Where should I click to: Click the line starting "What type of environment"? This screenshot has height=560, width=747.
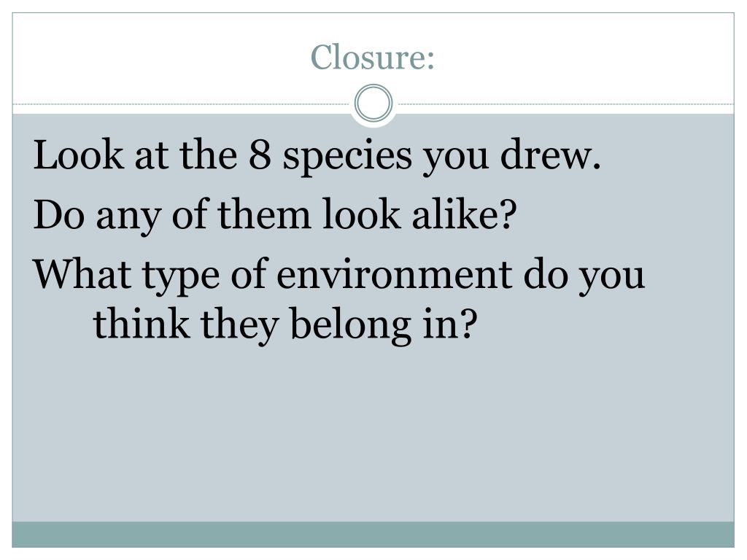338,276
